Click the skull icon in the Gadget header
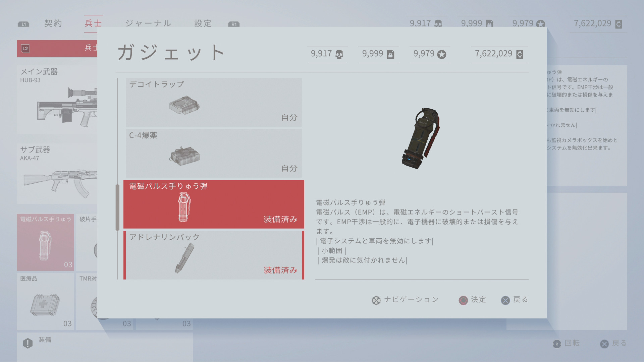 (339, 55)
